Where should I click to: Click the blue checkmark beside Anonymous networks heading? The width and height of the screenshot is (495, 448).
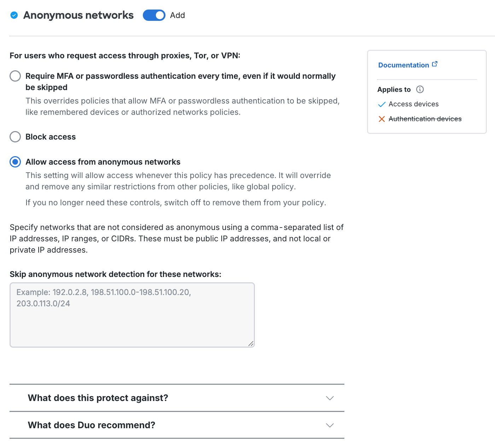14,15
